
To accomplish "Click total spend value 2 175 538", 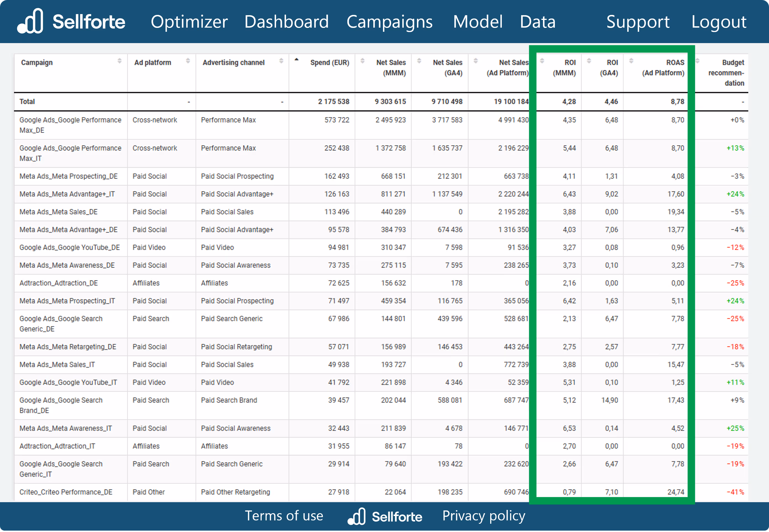I will [x=334, y=102].
